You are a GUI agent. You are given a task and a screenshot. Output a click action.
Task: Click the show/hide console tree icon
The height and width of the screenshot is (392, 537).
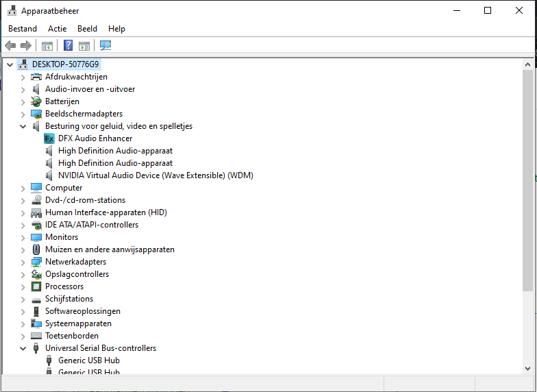(47, 45)
